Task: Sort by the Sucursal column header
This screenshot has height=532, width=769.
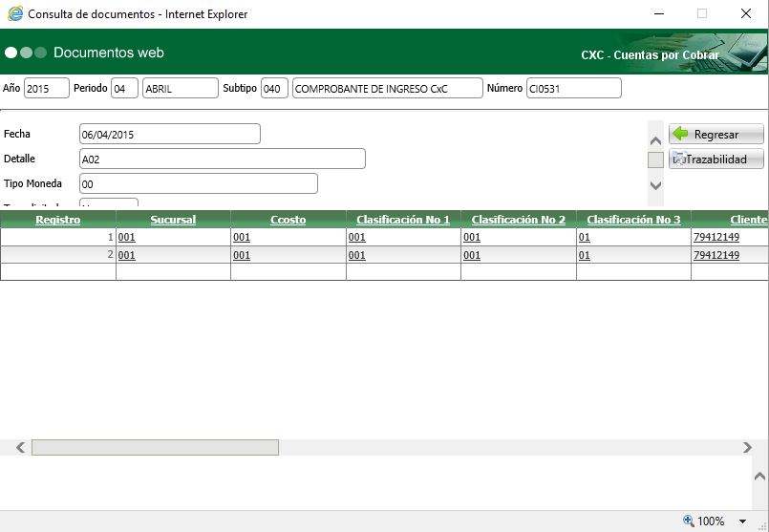Action: coord(173,220)
